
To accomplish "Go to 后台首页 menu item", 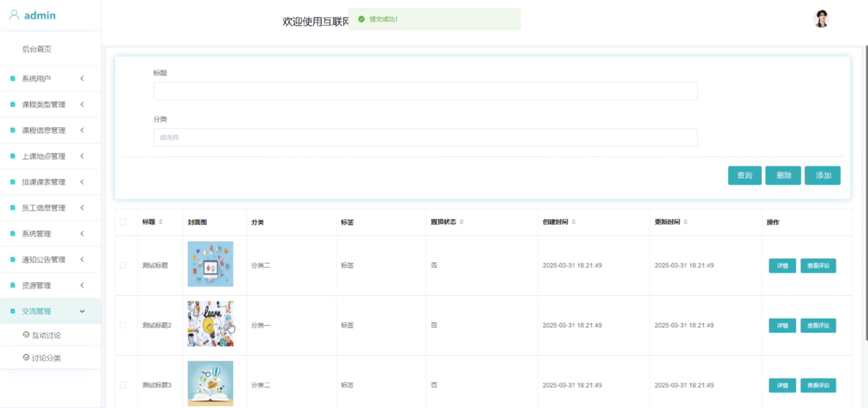I will tap(37, 49).
